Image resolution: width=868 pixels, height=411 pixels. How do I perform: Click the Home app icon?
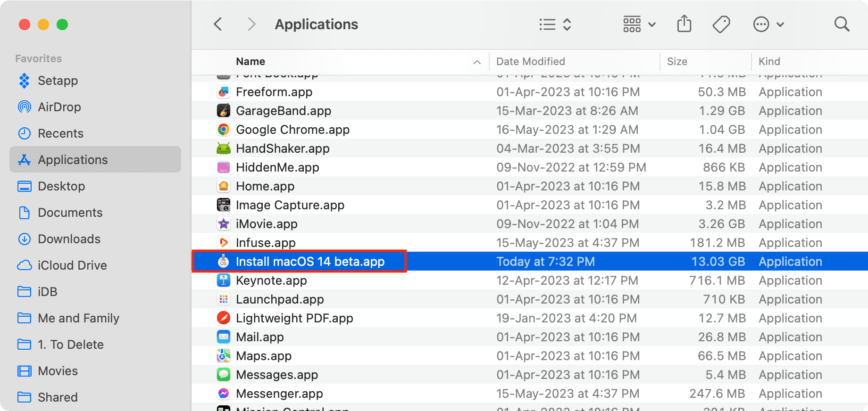click(224, 186)
